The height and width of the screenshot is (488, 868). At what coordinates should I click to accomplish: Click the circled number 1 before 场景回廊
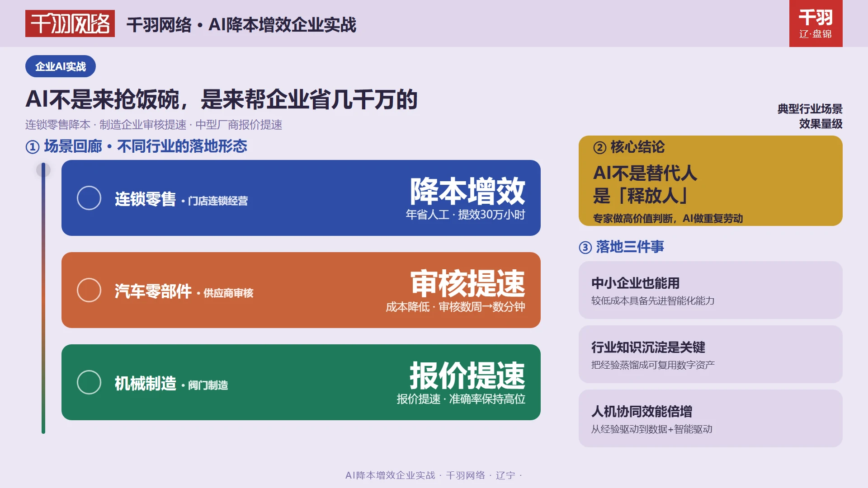pyautogui.click(x=33, y=147)
